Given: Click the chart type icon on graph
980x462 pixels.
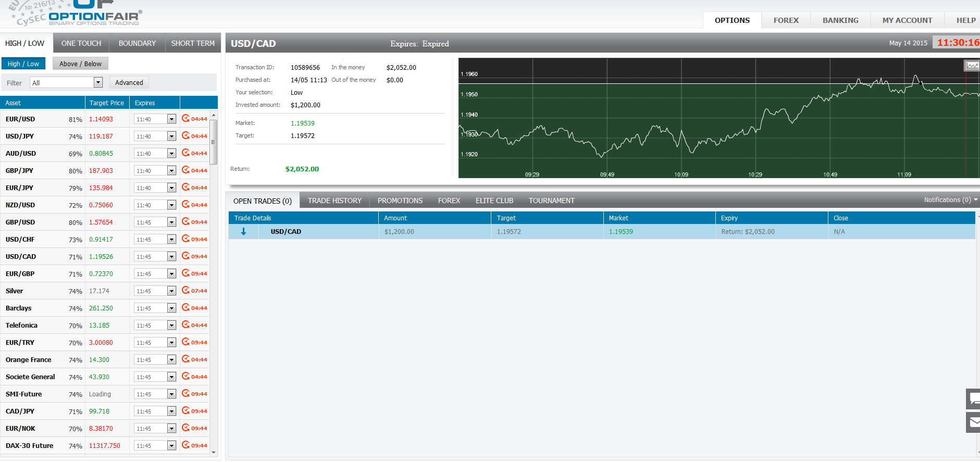Looking at the screenshot, I should click(x=972, y=66).
